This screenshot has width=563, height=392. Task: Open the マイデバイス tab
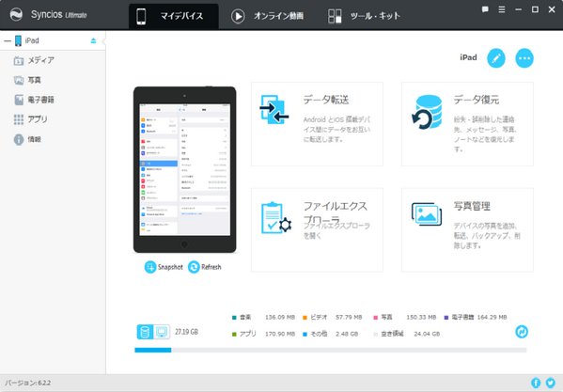174,16
